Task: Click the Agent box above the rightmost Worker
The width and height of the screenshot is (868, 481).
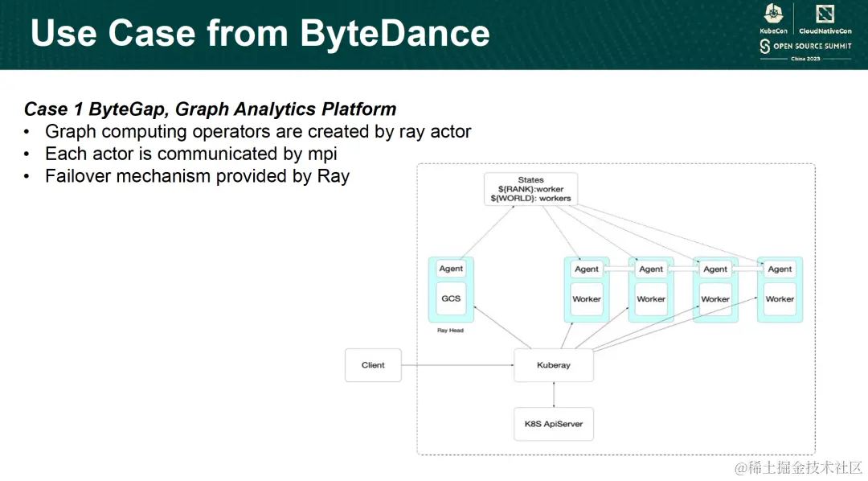Action: pyautogui.click(x=780, y=269)
